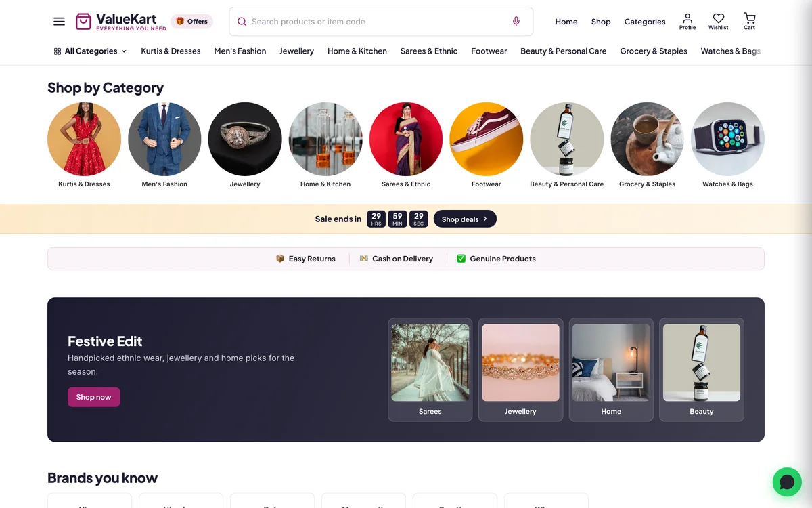Open Watches & Bags circular category image
This screenshot has width=812, height=508.
[728, 139]
